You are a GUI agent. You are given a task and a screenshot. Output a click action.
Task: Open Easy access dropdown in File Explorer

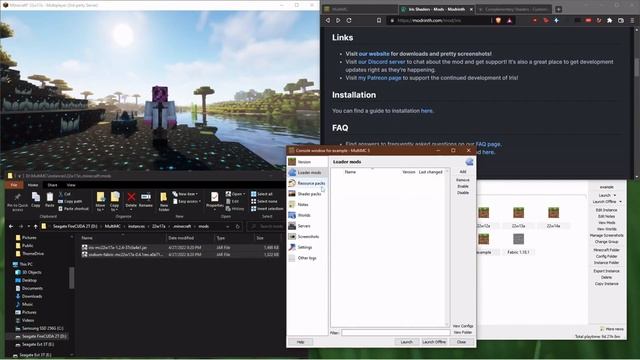point(186,201)
